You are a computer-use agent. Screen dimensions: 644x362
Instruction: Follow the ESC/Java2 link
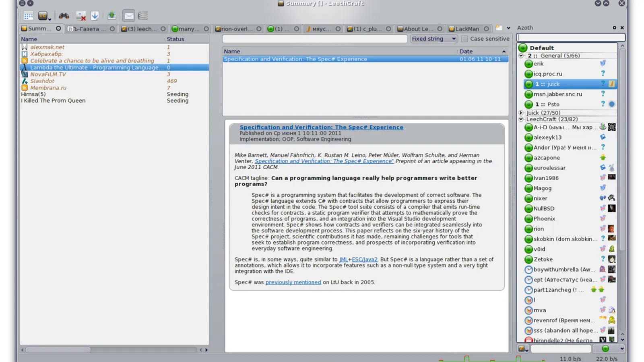click(365, 259)
